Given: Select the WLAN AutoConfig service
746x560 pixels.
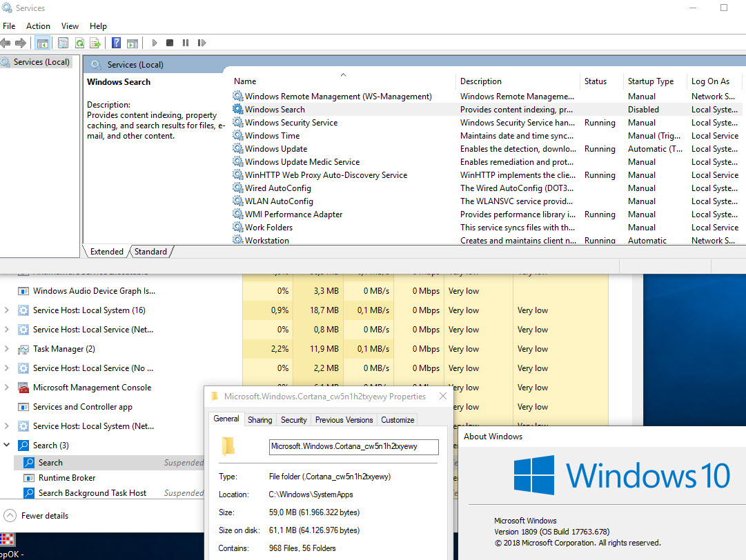Looking at the screenshot, I should click(279, 201).
